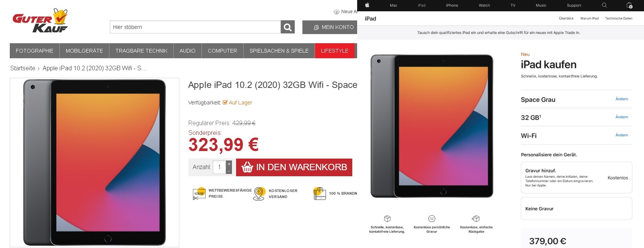
Task: Click the free delivery box icon
Action: pyautogui.click(x=387, y=219)
